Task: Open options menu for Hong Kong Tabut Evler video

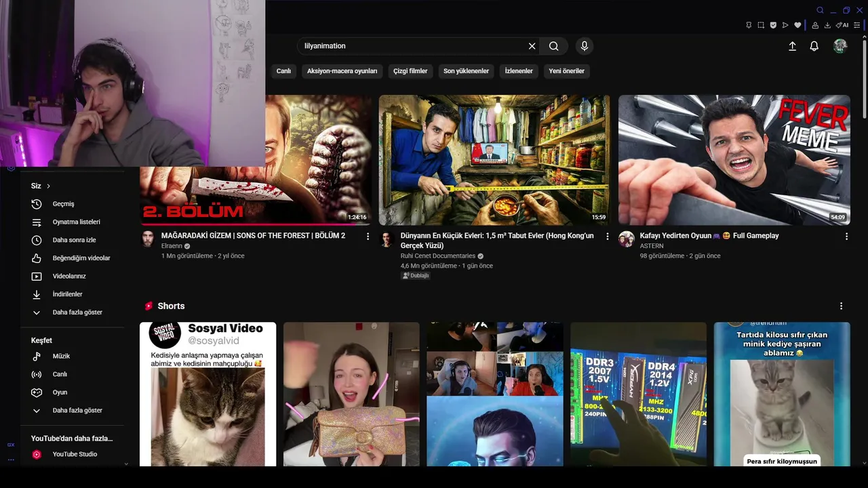Action: pos(608,237)
